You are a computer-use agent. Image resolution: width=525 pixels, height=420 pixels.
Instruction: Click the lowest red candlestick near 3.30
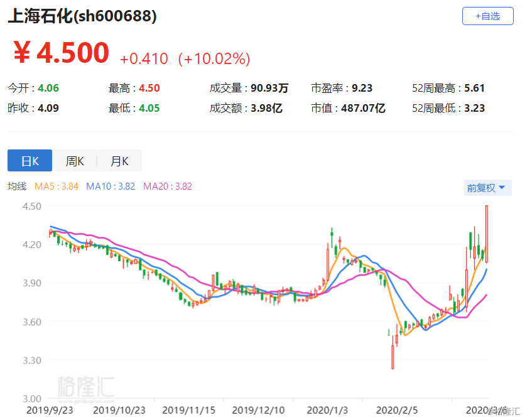point(392,353)
